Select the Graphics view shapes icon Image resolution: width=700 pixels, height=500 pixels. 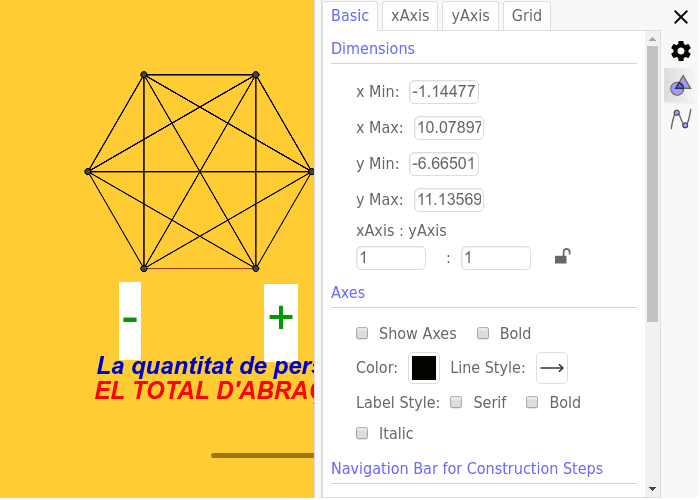click(x=680, y=85)
